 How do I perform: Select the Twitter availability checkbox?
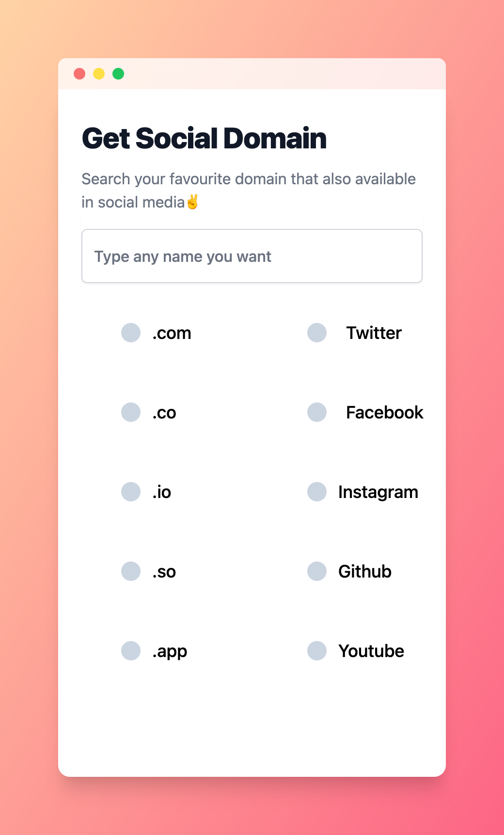coord(316,333)
